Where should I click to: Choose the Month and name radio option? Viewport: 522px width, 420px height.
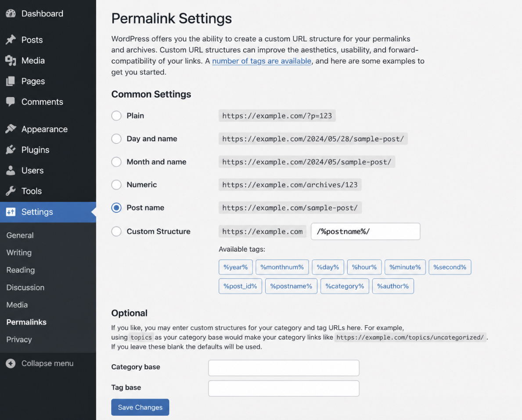(x=116, y=162)
